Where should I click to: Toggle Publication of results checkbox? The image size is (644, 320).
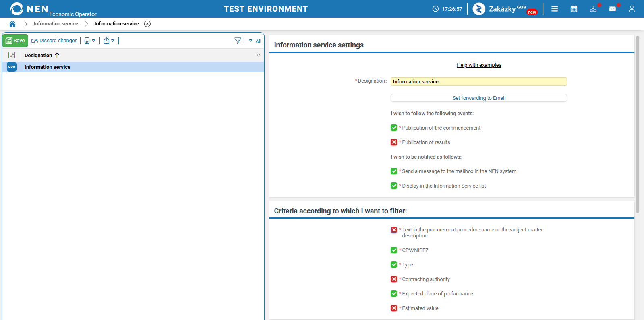[394, 142]
